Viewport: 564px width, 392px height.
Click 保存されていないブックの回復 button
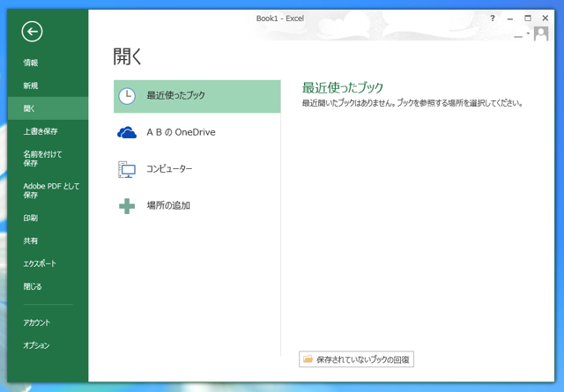point(356,359)
